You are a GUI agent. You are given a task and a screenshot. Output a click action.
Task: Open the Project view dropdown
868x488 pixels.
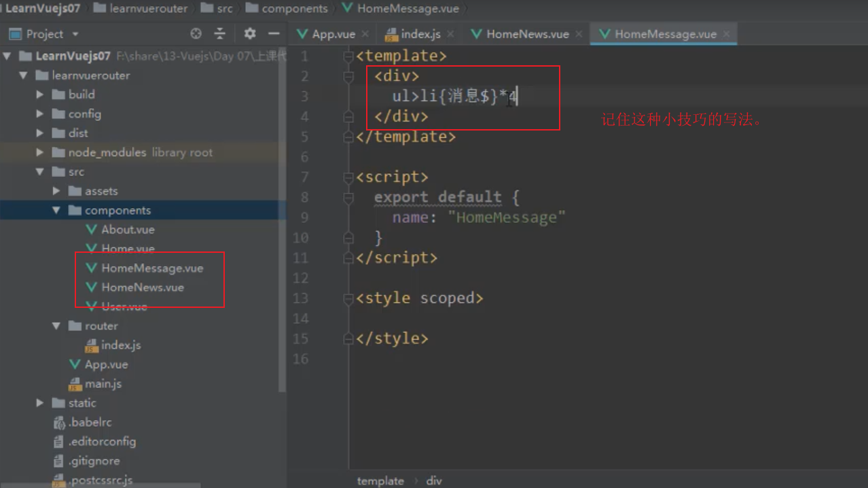coord(75,34)
